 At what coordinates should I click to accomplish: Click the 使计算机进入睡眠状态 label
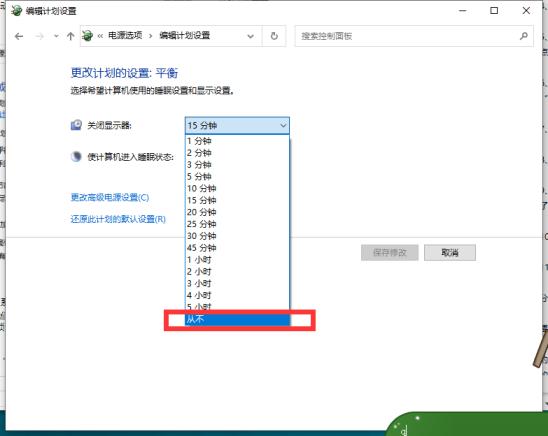(x=130, y=157)
